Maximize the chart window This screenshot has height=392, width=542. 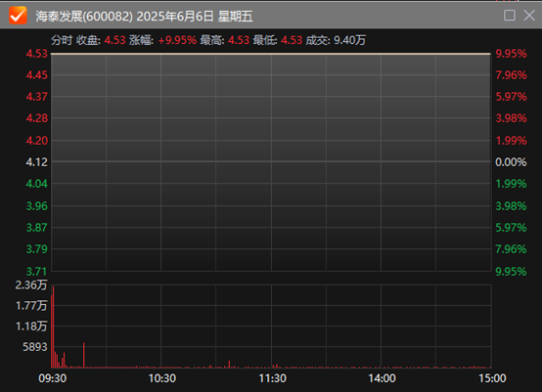[x=509, y=16]
